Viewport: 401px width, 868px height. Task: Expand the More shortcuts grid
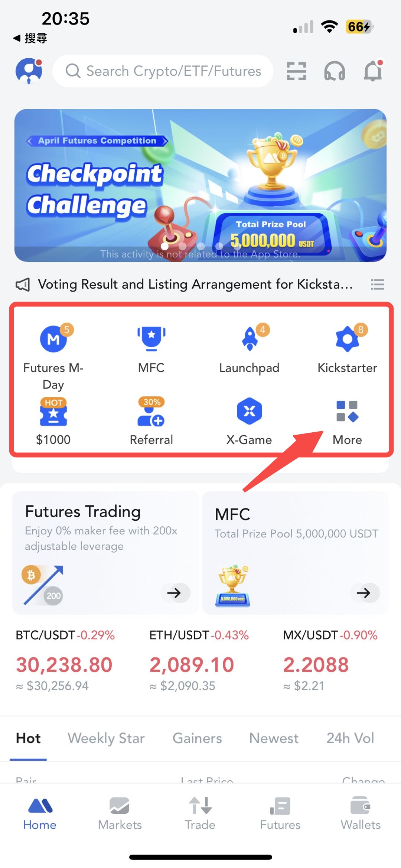(347, 411)
